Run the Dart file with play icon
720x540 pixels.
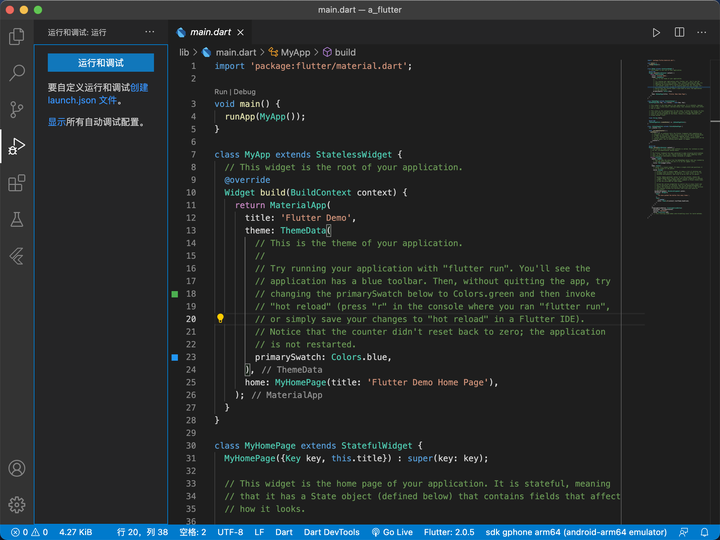coord(656,32)
